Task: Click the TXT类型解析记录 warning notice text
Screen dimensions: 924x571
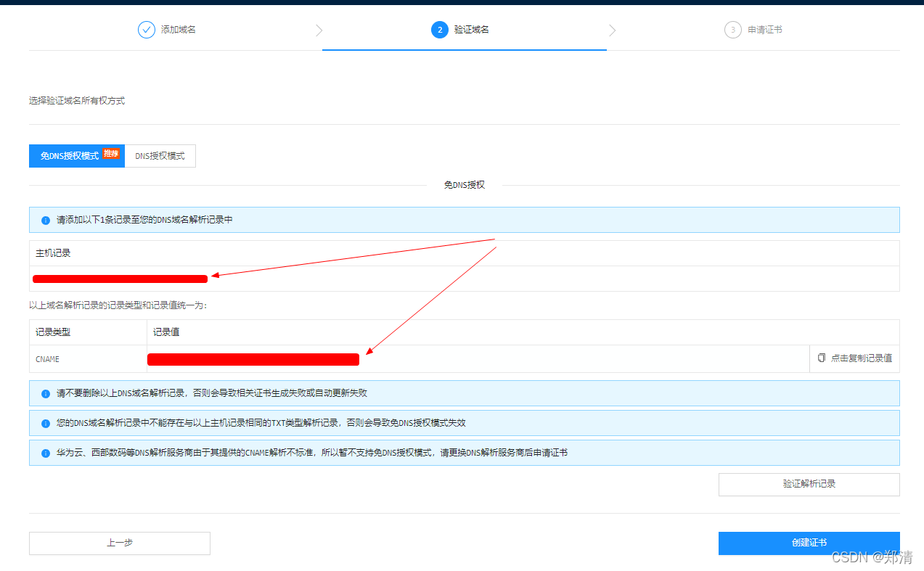Action: point(261,423)
